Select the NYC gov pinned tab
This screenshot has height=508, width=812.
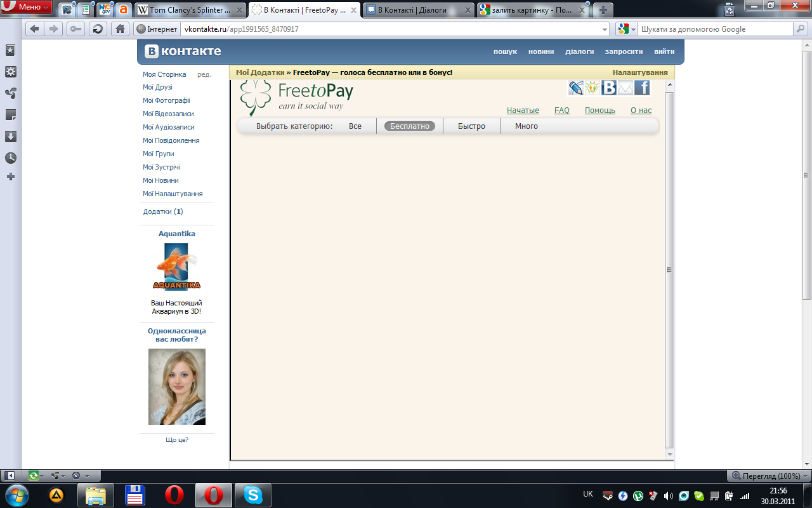pos(105,10)
